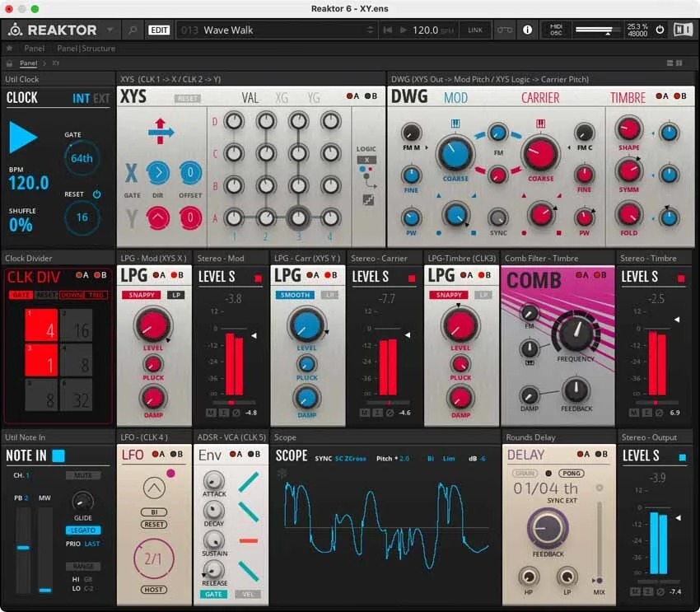Click the panel layout icons at the breadcrumb's right
700x612 pixels.
click(x=674, y=63)
